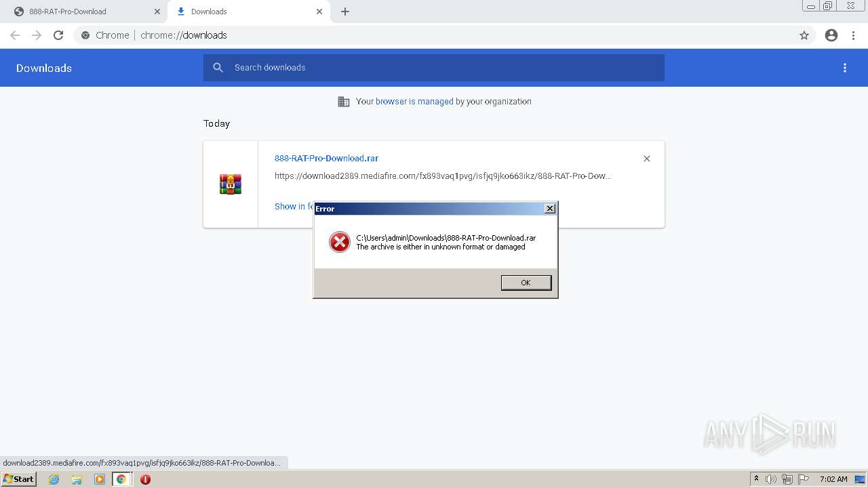Close the Error dialog with X
This screenshot has height=488, width=868.
click(550, 209)
